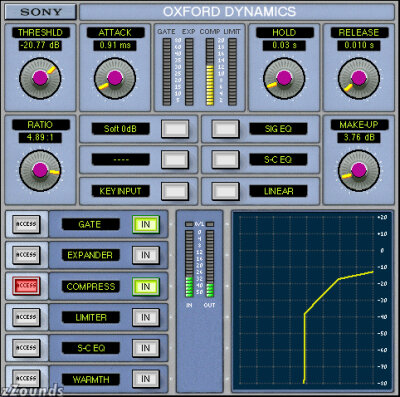Toggle the S-C EQ button beside Linear section

pos(226,160)
